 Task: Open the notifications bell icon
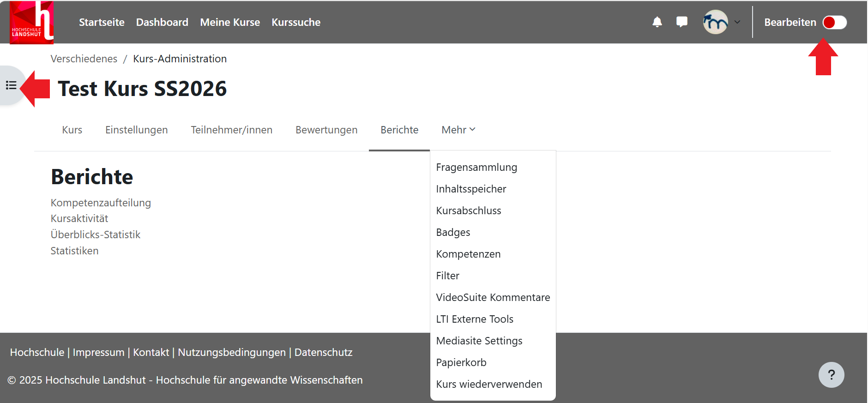click(657, 22)
